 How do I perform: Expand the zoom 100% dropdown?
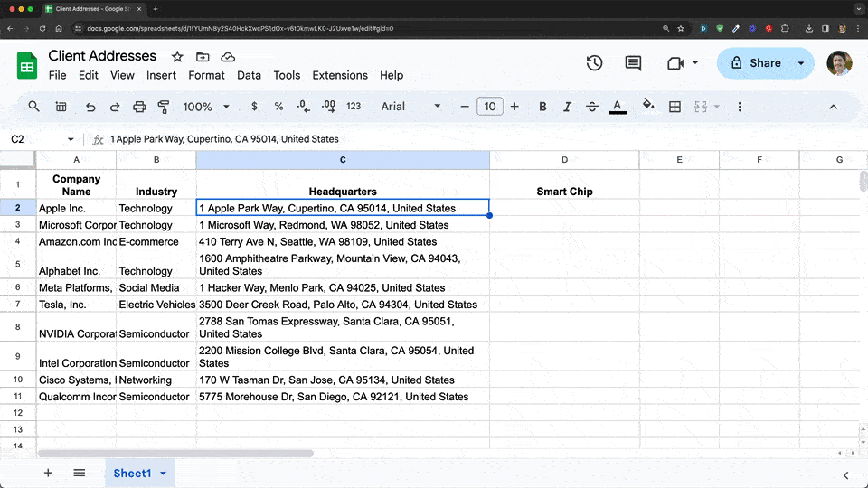(x=226, y=107)
